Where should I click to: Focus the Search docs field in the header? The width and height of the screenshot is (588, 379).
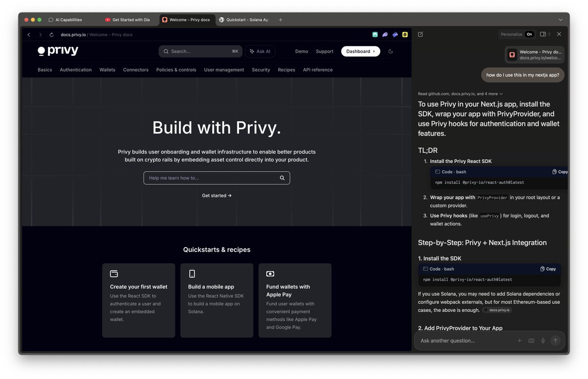point(200,51)
